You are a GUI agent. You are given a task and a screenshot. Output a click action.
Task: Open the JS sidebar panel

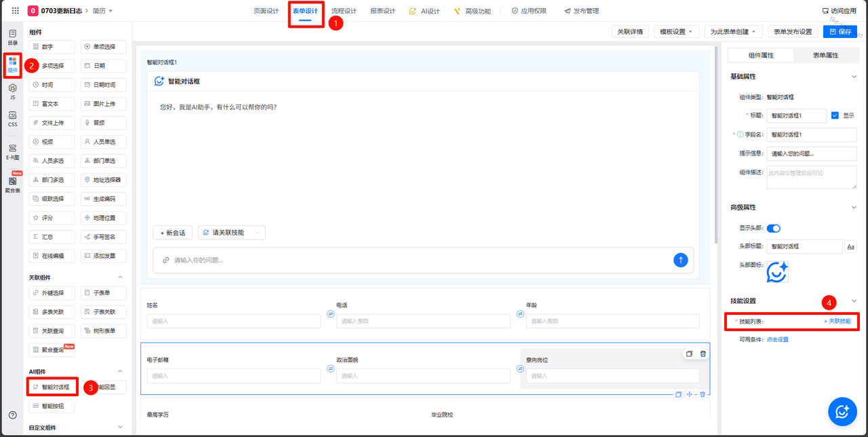pos(12,92)
